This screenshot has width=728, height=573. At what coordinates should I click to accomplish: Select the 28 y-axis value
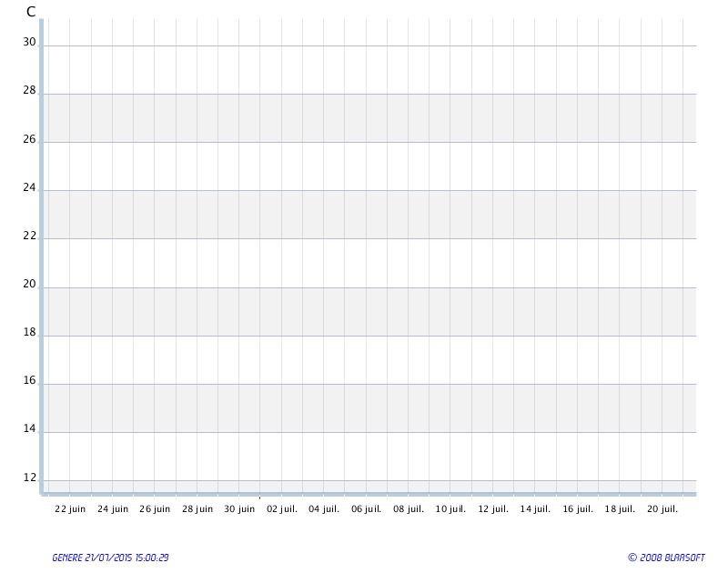pos(29,90)
